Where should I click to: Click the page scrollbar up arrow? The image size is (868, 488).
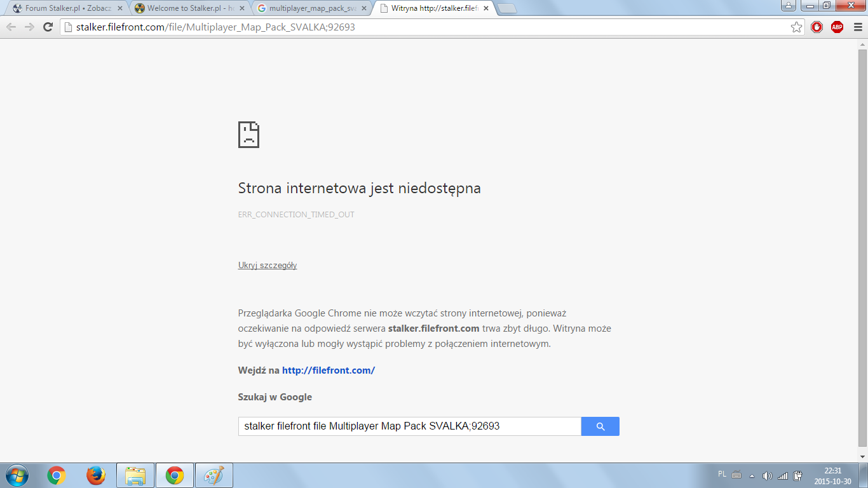tap(862, 44)
